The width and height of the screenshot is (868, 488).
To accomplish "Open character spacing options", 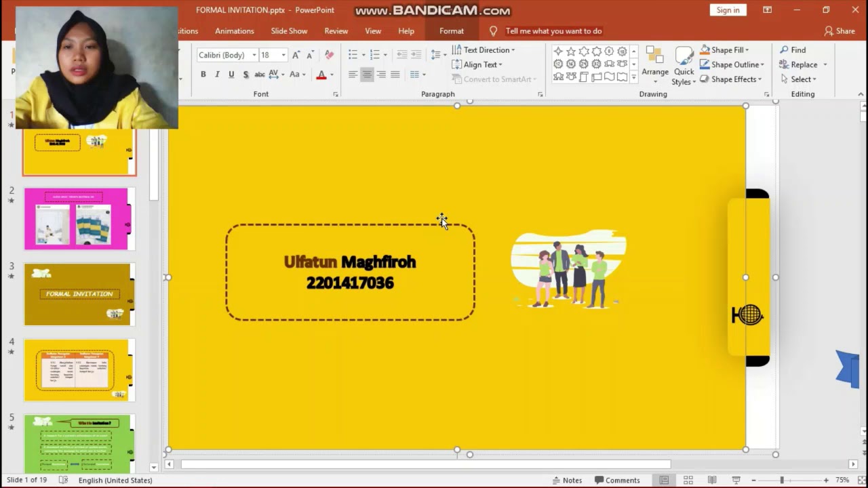I will tap(276, 75).
